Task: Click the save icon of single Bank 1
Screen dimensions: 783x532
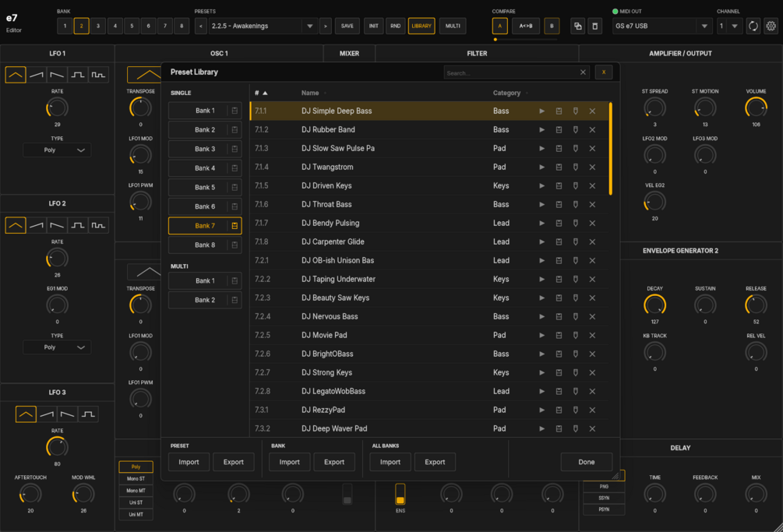Action: [x=235, y=111]
